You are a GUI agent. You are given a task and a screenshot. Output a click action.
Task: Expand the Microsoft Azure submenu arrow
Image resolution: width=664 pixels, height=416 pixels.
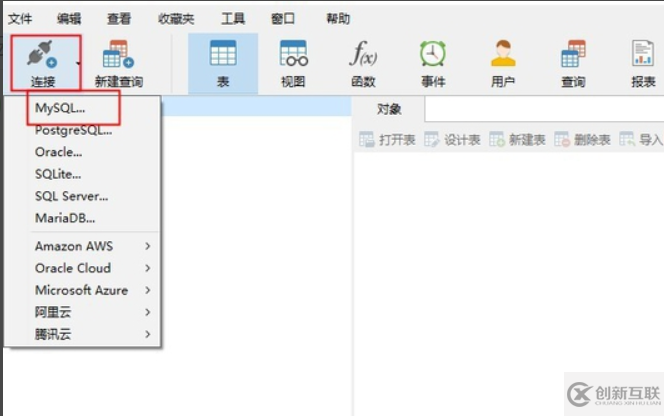pyautogui.click(x=147, y=290)
